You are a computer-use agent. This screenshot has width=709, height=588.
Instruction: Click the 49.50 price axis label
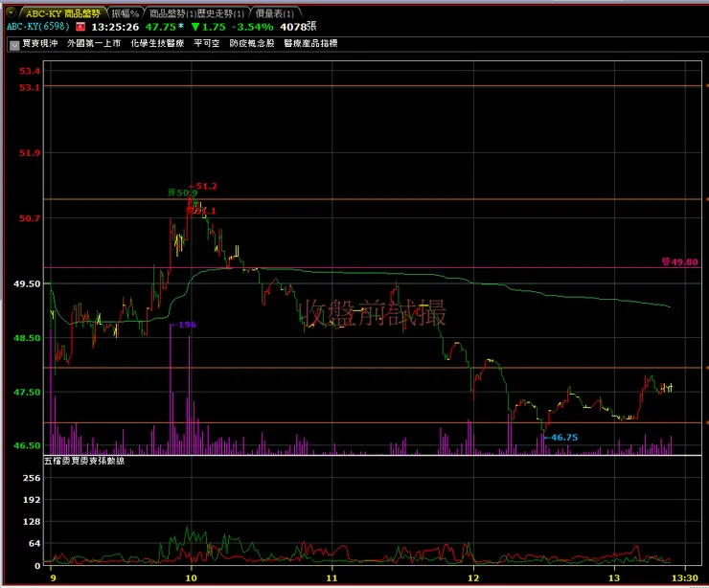(27, 283)
